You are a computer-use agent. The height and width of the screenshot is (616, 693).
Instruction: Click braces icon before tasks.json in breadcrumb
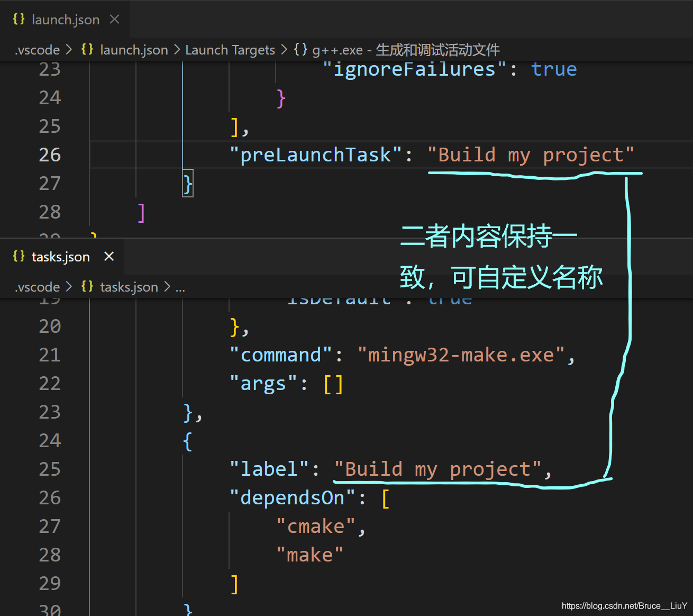click(x=87, y=287)
